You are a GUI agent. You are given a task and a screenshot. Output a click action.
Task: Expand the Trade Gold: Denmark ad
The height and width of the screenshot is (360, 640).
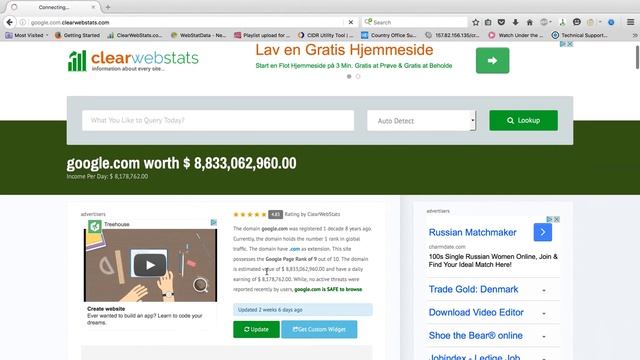click(x=544, y=290)
